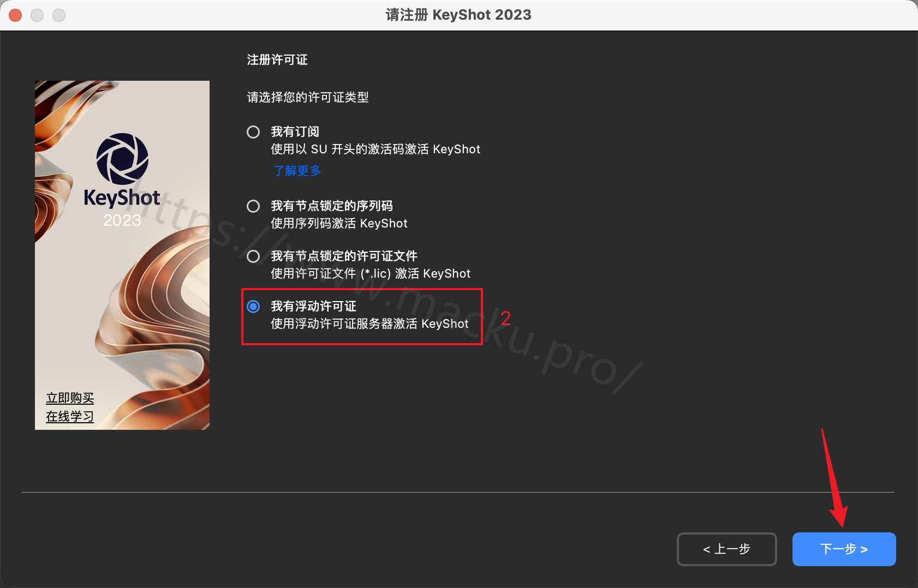Continue with the 下一步 button

pyautogui.click(x=844, y=549)
